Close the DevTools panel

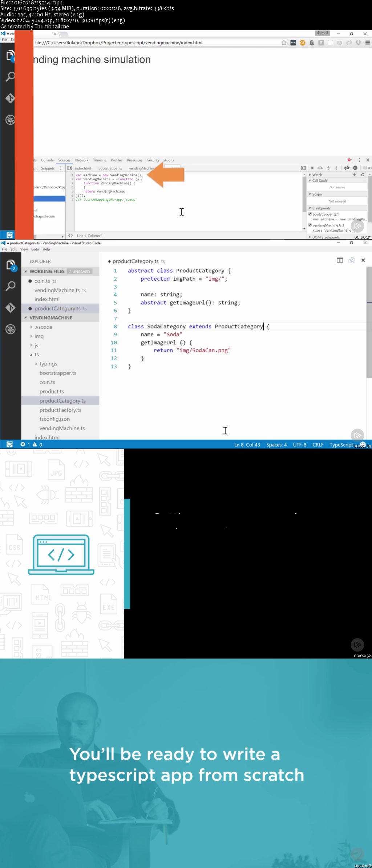pos(367,160)
